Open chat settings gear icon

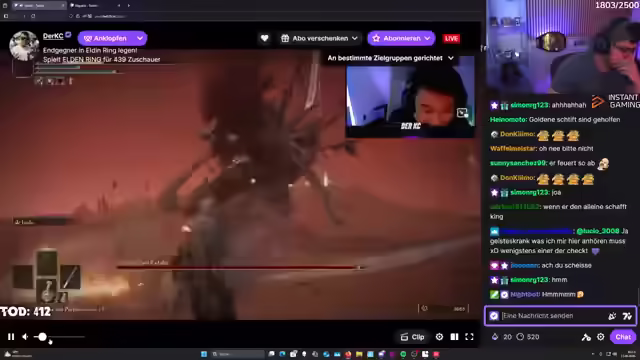[601, 337]
